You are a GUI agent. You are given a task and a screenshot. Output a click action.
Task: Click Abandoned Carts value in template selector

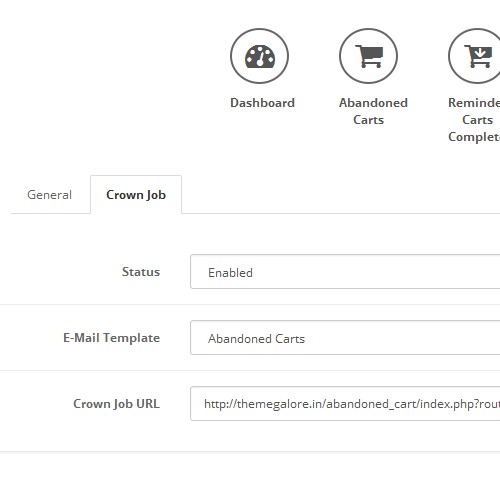256,339
